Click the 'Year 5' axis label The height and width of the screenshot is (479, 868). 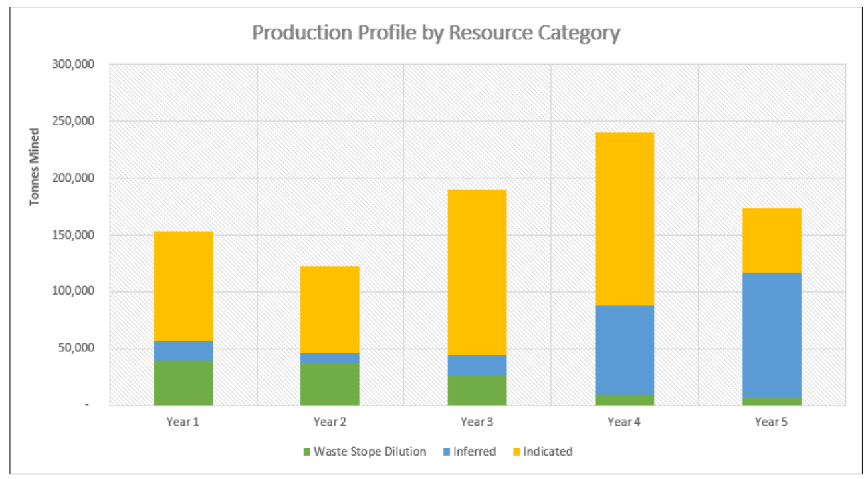772,421
